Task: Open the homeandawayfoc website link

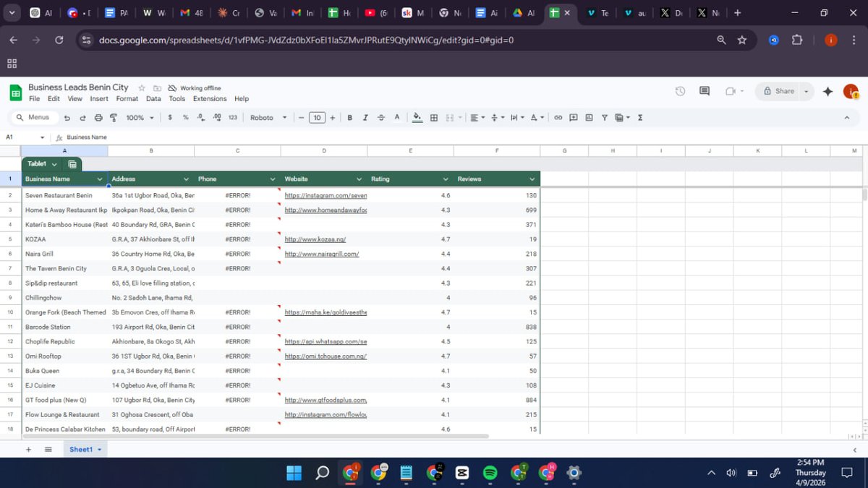Action: tap(326, 210)
